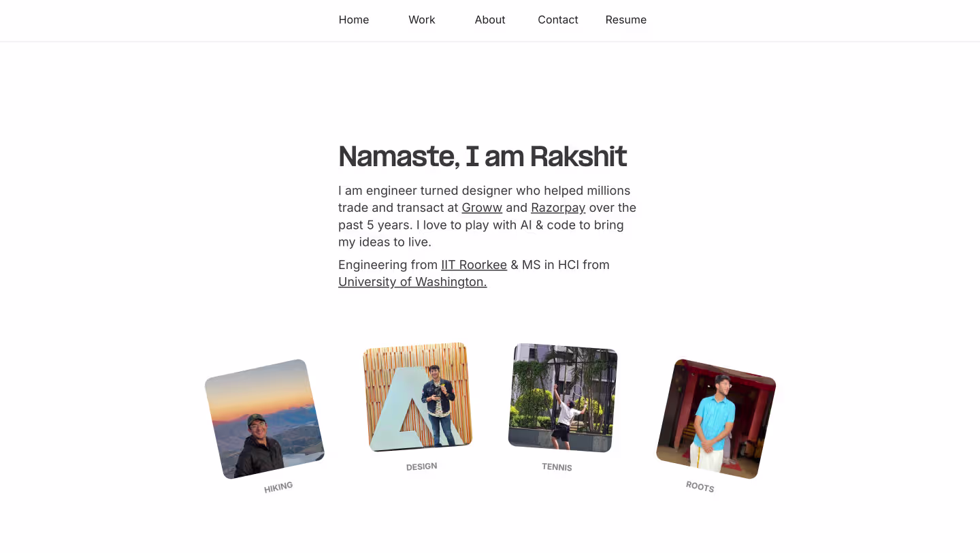This screenshot has height=553, width=980.
Task: Open the Home navigation link
Action: tap(354, 20)
